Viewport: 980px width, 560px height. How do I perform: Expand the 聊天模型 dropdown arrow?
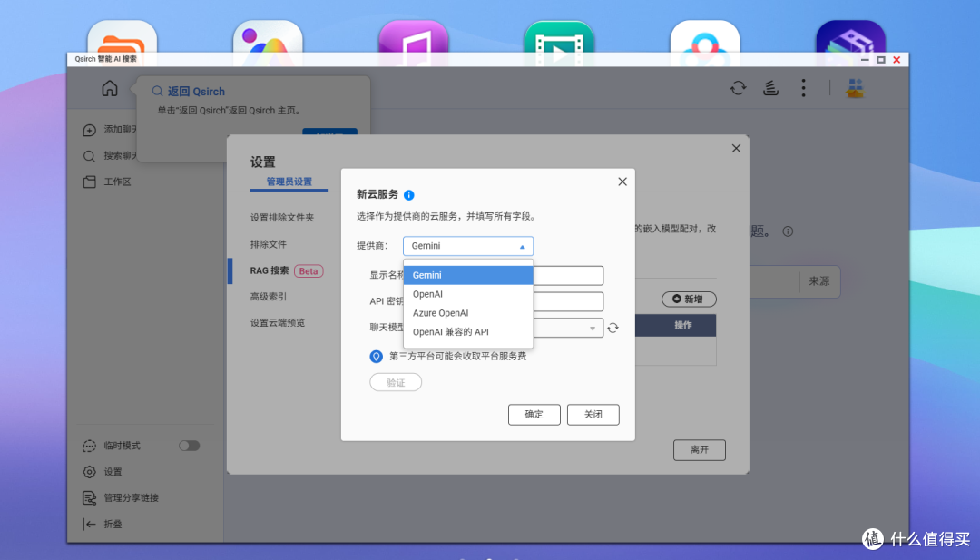pyautogui.click(x=592, y=329)
